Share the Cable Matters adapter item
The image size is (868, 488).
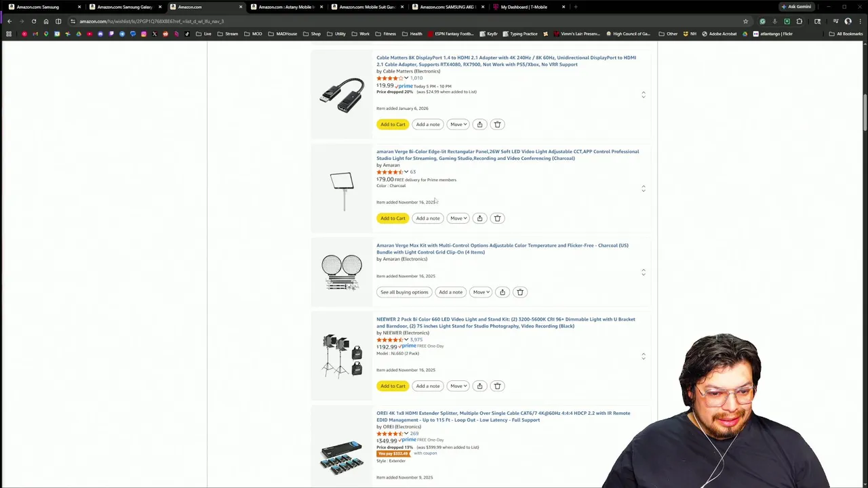[479, 124]
